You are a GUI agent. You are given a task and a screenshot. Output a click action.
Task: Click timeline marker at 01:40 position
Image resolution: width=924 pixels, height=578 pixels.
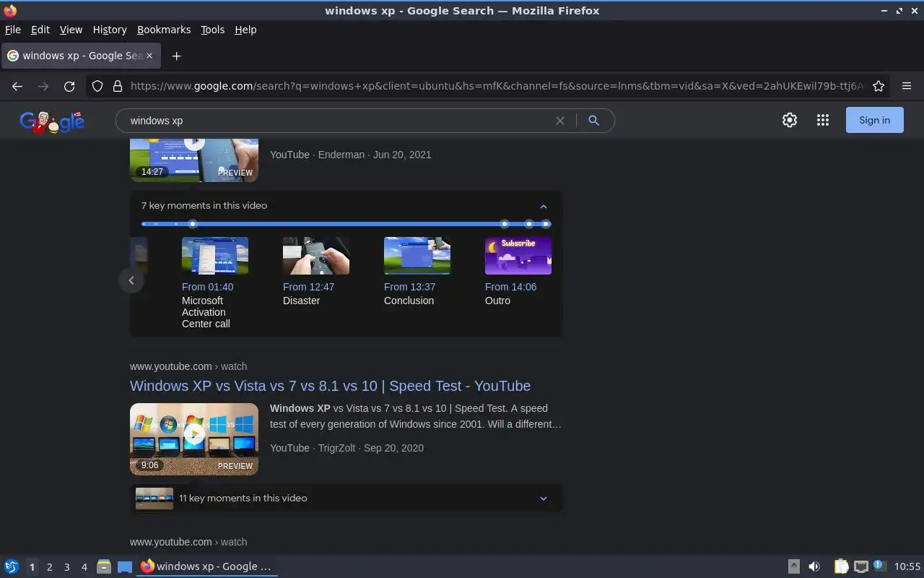click(193, 224)
